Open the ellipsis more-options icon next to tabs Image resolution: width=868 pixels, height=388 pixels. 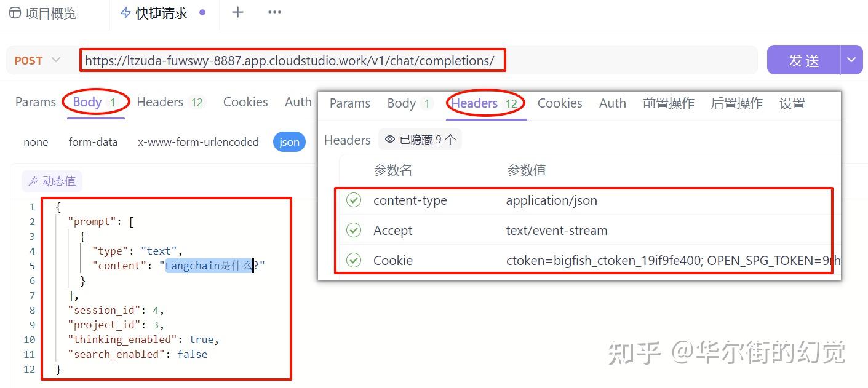tap(274, 12)
